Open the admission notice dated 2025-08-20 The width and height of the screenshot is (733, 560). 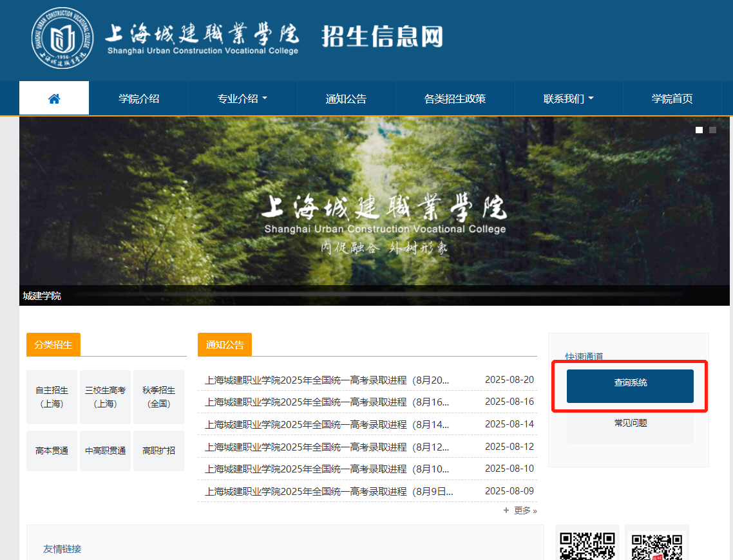pos(327,380)
